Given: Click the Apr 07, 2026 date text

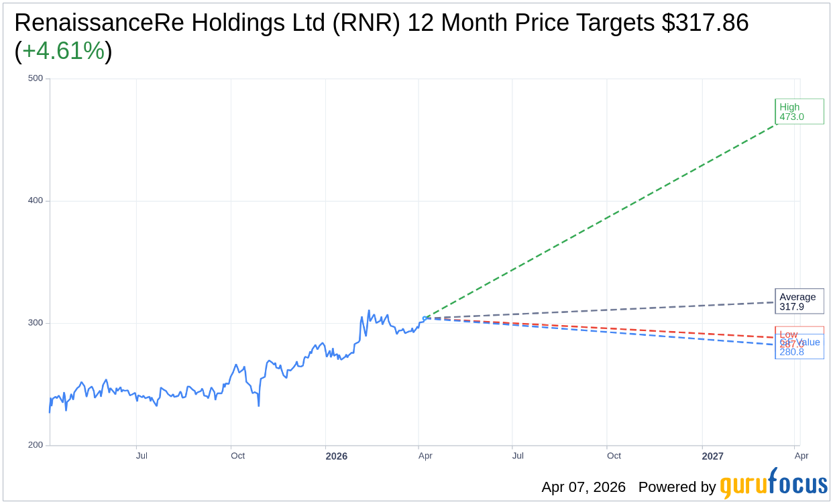Looking at the screenshot, I should tap(583, 487).
